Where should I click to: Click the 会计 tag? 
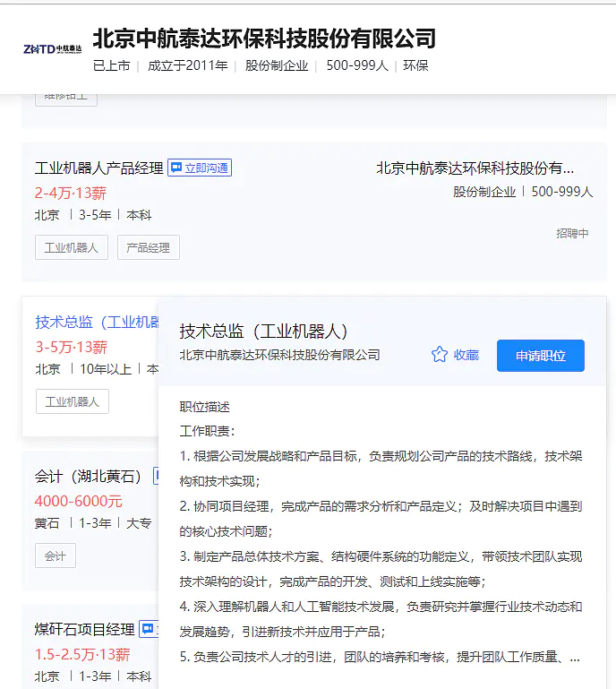pos(56,556)
